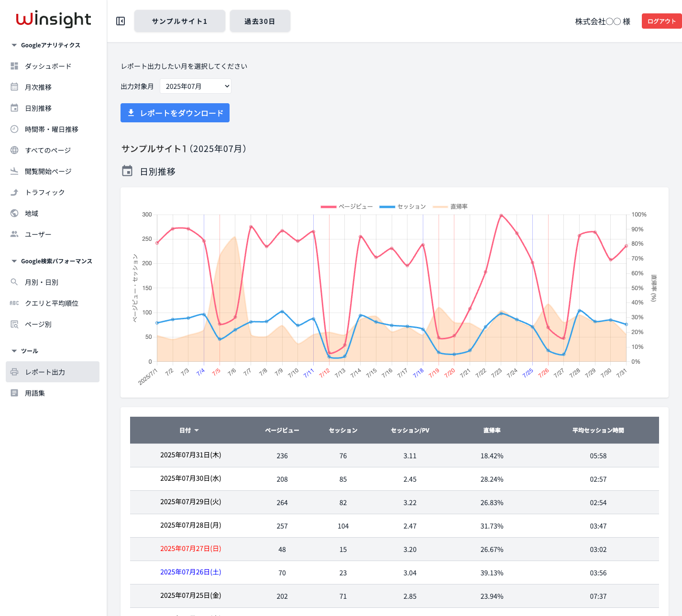Click the 株式会社〇〇 様 account name
This screenshot has height=616, width=682.
(x=603, y=22)
